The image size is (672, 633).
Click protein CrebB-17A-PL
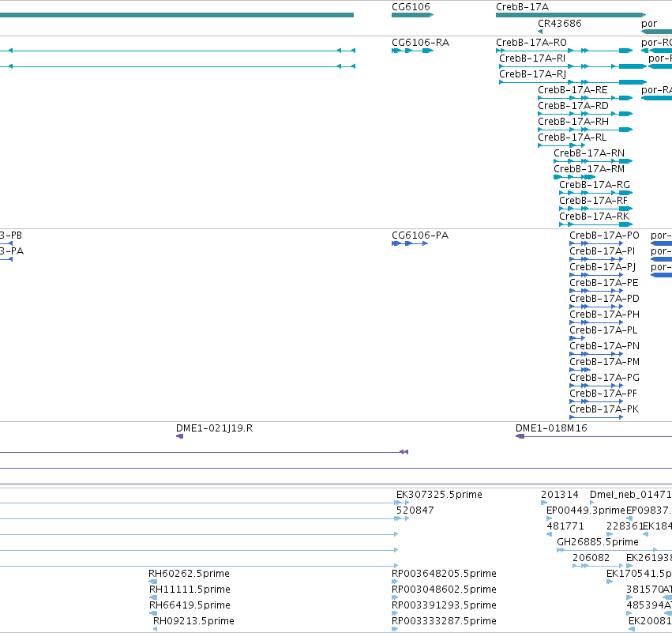tap(603, 330)
